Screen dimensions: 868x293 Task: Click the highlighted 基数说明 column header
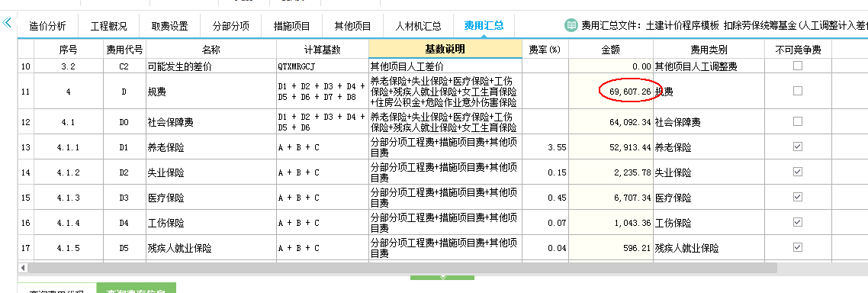pyautogui.click(x=445, y=49)
